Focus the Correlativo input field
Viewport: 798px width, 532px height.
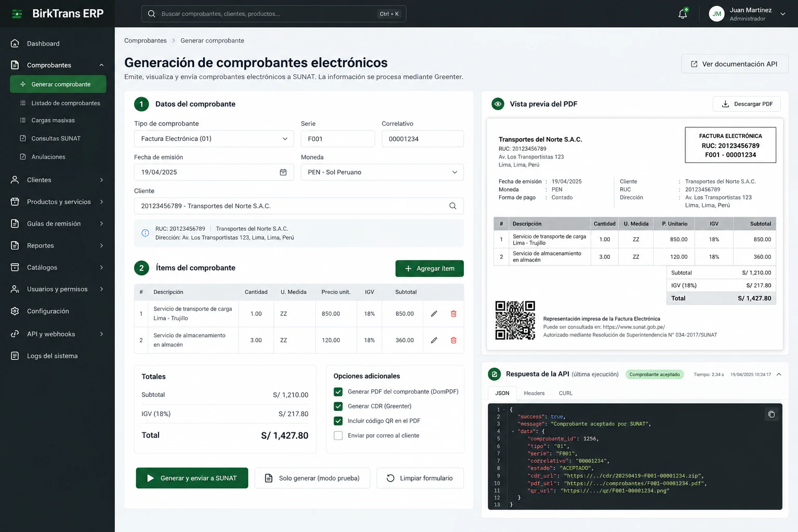(423, 139)
